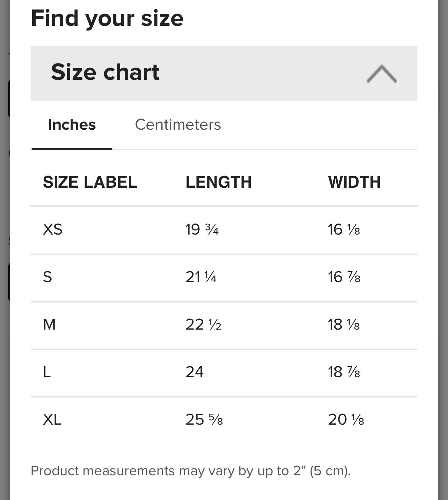Select the S size row
This screenshot has width=448, height=500.
click(x=224, y=278)
